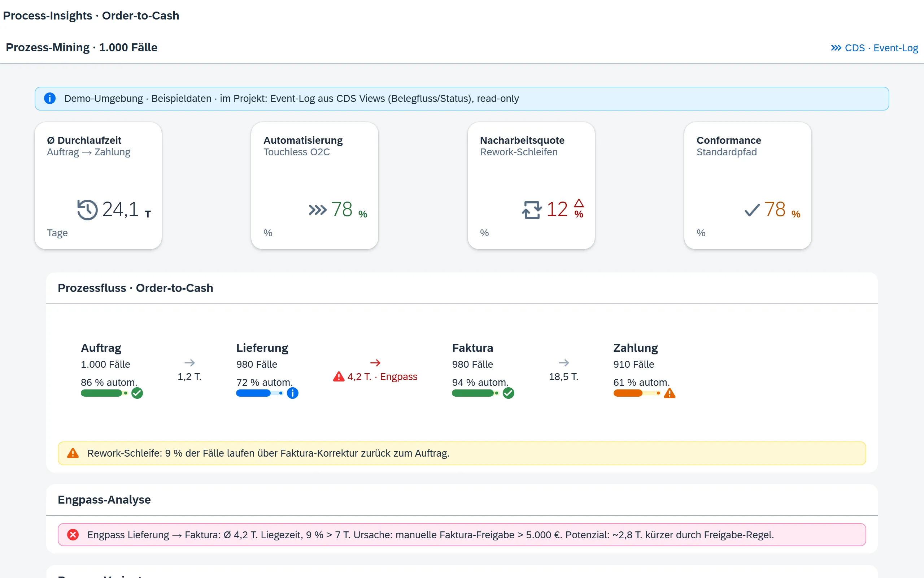Click the arrow above 18,5 T.
The width and height of the screenshot is (924, 578).
click(x=564, y=362)
